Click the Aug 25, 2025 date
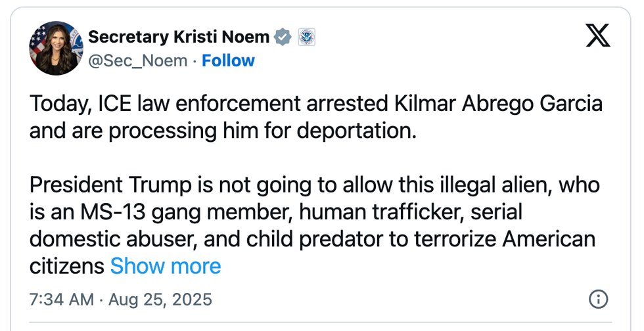 (160, 300)
